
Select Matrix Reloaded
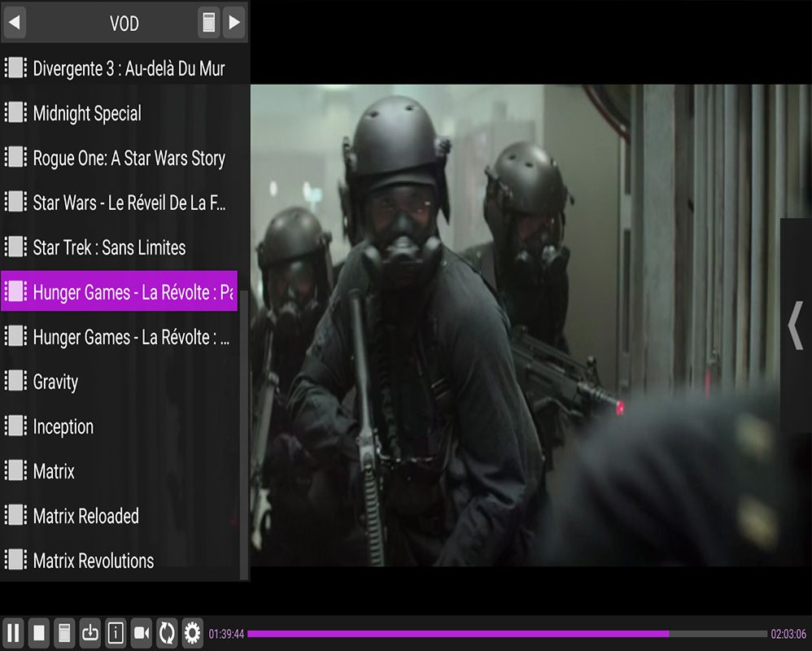click(x=119, y=516)
